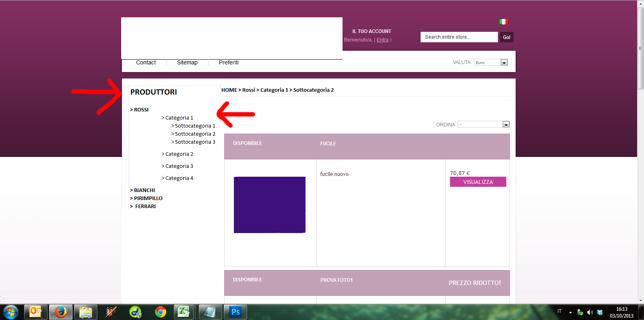
Task: Click the PROVA FOTO1 product title
Action: pyautogui.click(x=336, y=280)
